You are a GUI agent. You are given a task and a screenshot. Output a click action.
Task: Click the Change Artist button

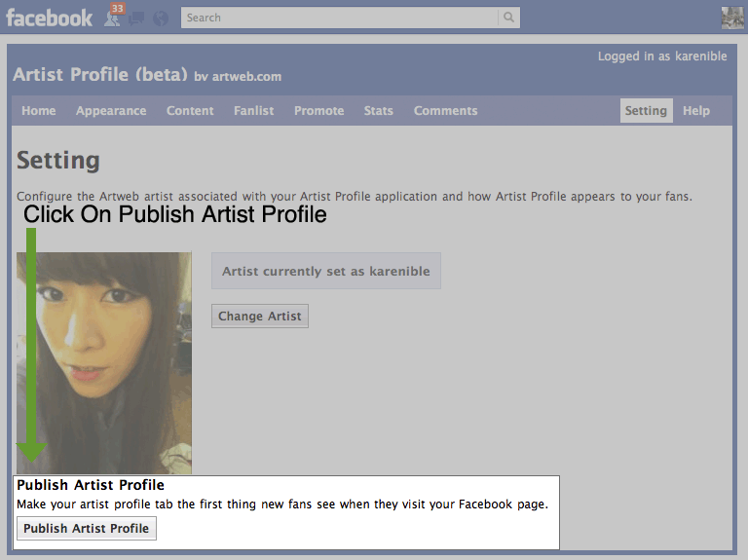260,316
